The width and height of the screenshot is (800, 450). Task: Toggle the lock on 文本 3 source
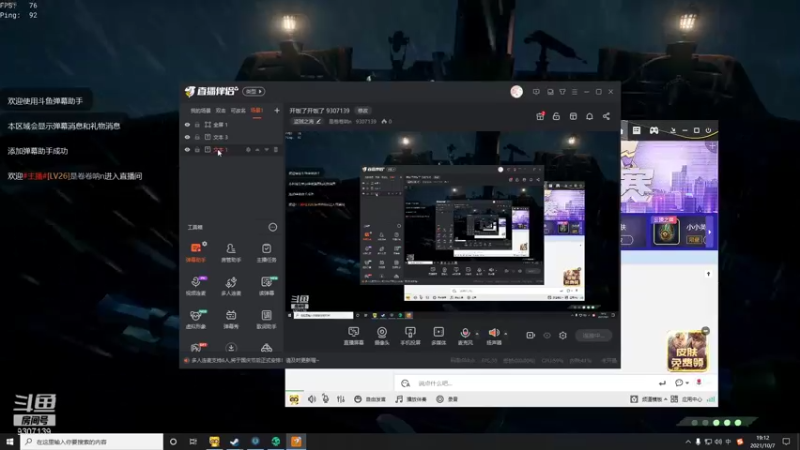point(197,137)
